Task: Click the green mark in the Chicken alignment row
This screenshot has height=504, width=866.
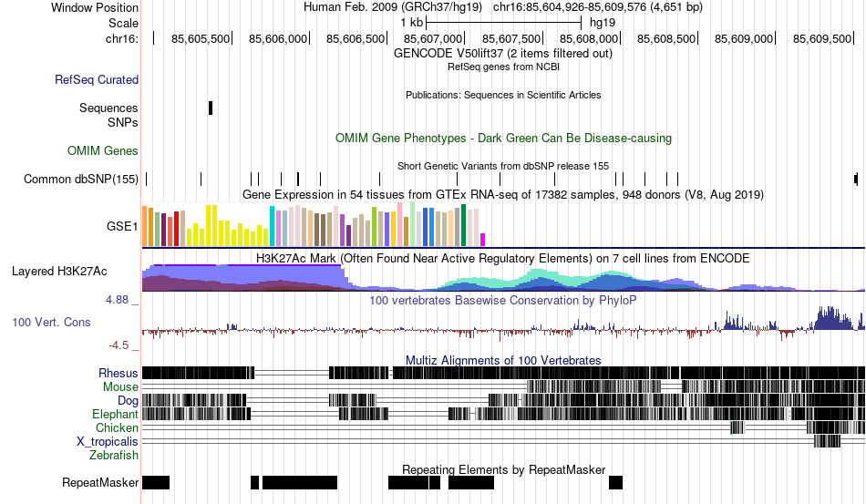Action: point(731,427)
